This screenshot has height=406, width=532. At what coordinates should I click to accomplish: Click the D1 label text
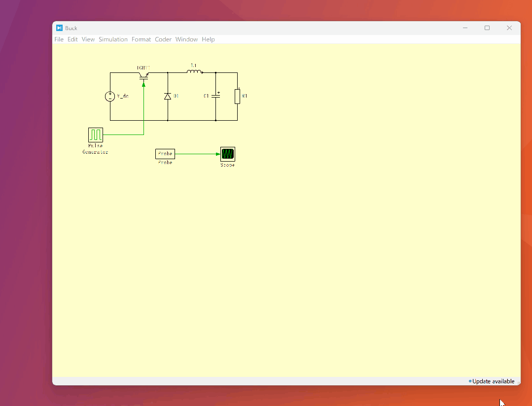[x=176, y=96]
